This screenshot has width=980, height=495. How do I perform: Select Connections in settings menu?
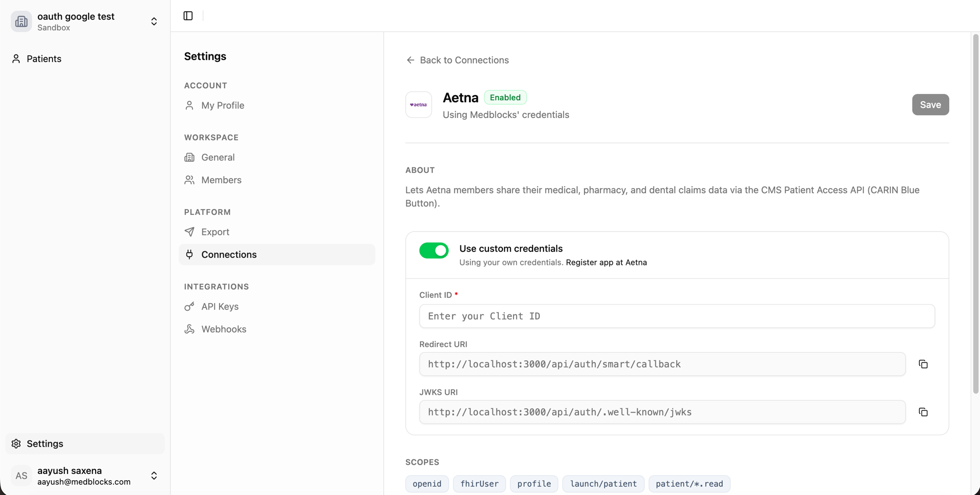click(277, 254)
